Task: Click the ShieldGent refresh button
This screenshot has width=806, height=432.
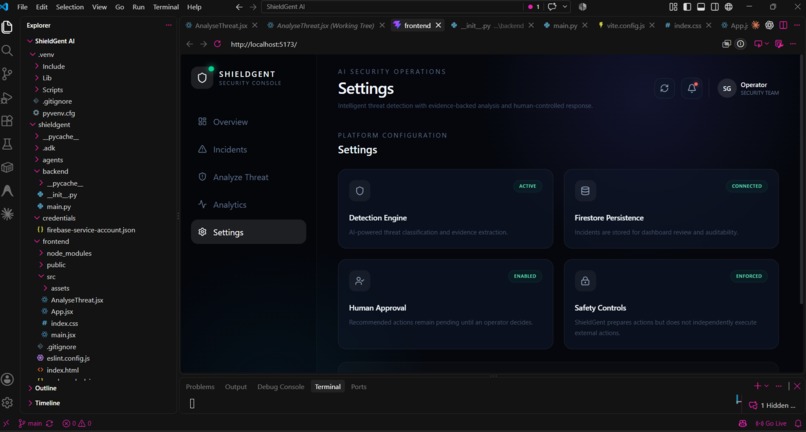Action: [664, 88]
